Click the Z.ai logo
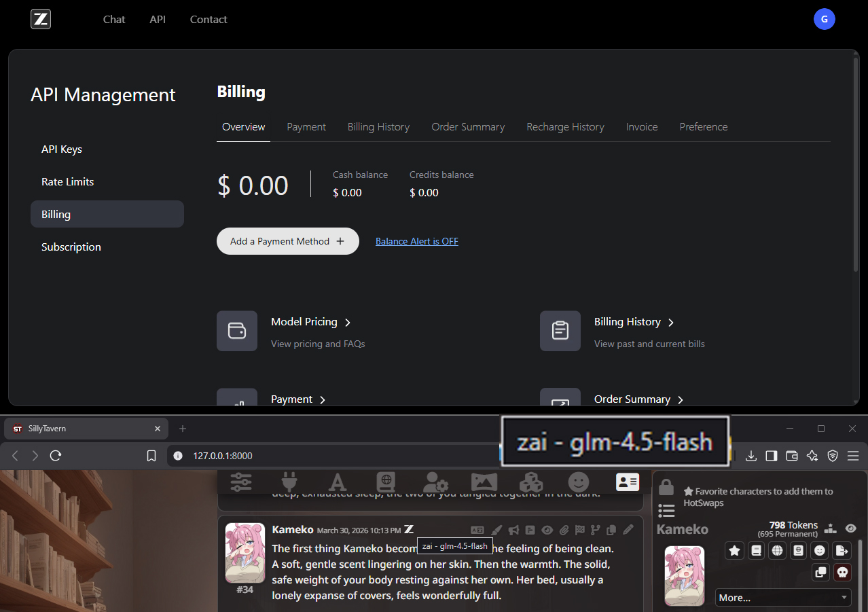 [41, 19]
